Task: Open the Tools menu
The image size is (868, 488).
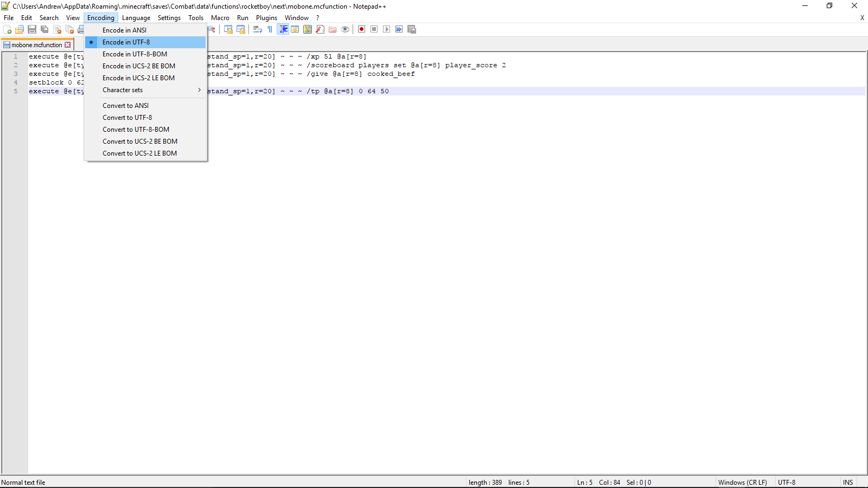Action: click(196, 18)
